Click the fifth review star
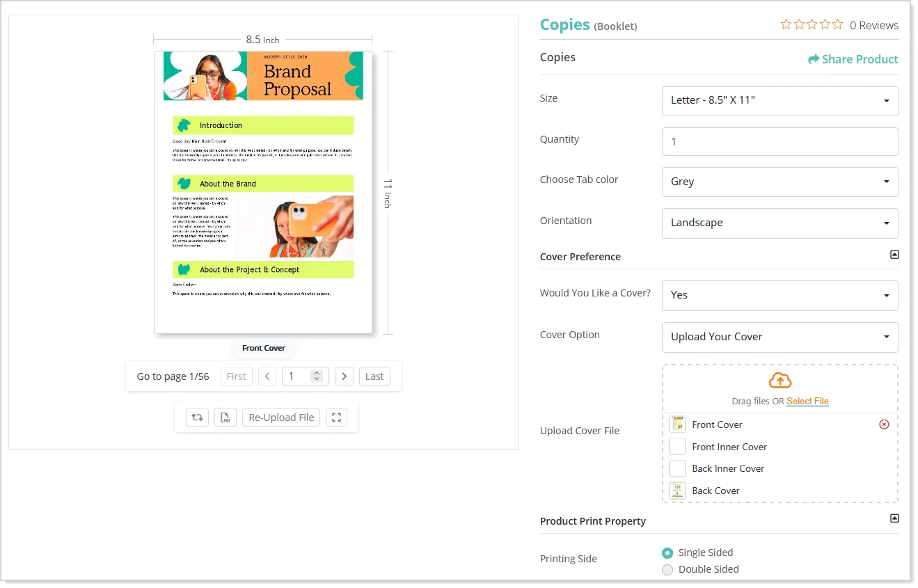The width and height of the screenshot is (918, 588). tap(837, 24)
